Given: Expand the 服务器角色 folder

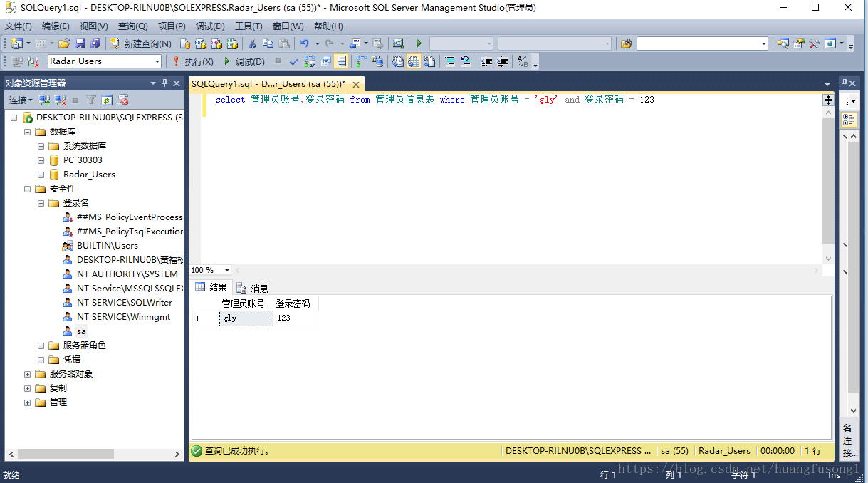Looking at the screenshot, I should (x=41, y=346).
